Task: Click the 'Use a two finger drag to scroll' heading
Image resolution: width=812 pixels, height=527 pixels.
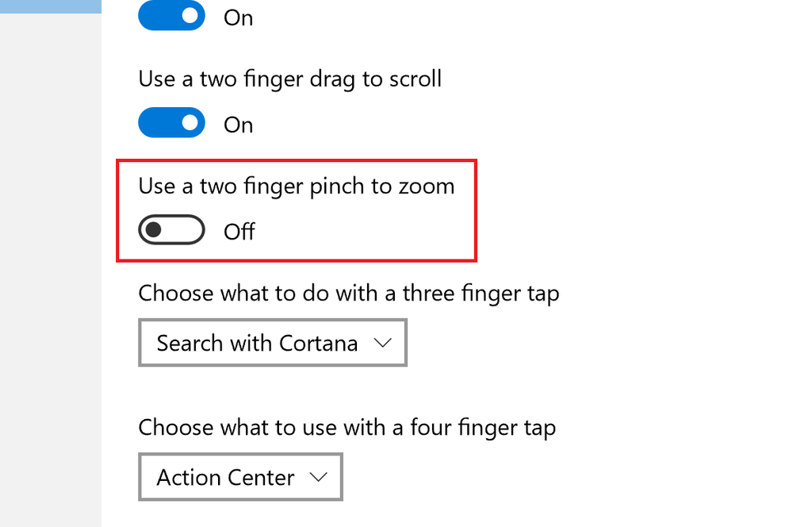Action: tap(290, 79)
